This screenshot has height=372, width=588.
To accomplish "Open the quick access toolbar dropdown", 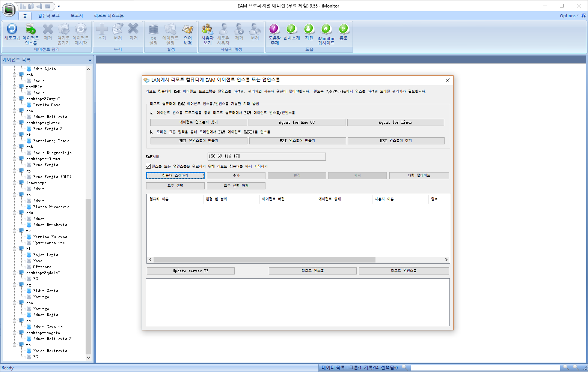I will (x=59, y=6).
